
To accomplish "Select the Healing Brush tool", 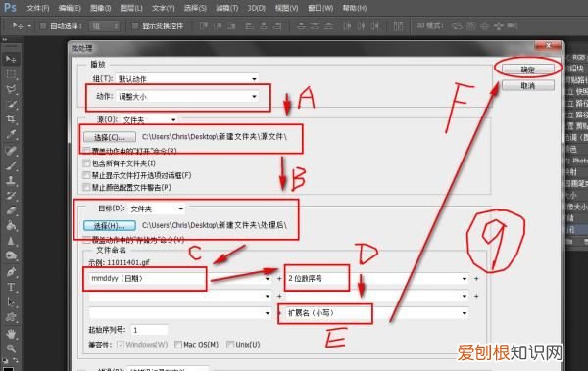I will (11, 151).
